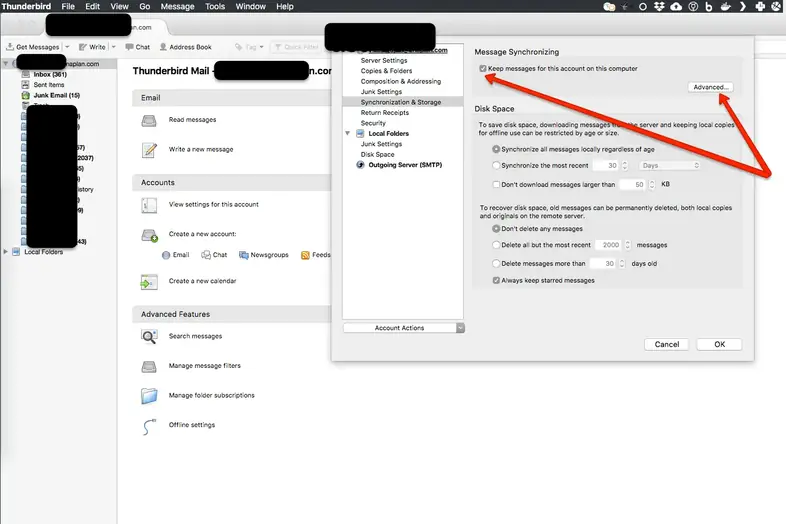The height and width of the screenshot is (524, 786).
Task: Toggle Keep messages for this account checkbox
Action: (x=483, y=69)
